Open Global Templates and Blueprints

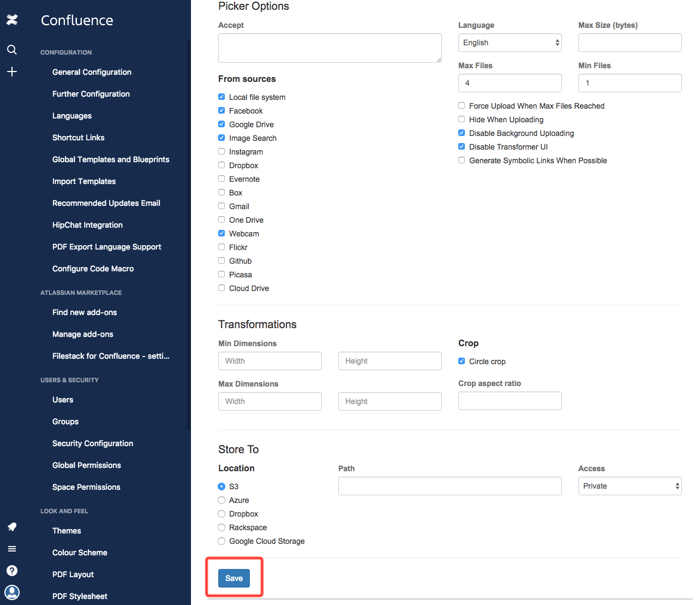(x=111, y=159)
